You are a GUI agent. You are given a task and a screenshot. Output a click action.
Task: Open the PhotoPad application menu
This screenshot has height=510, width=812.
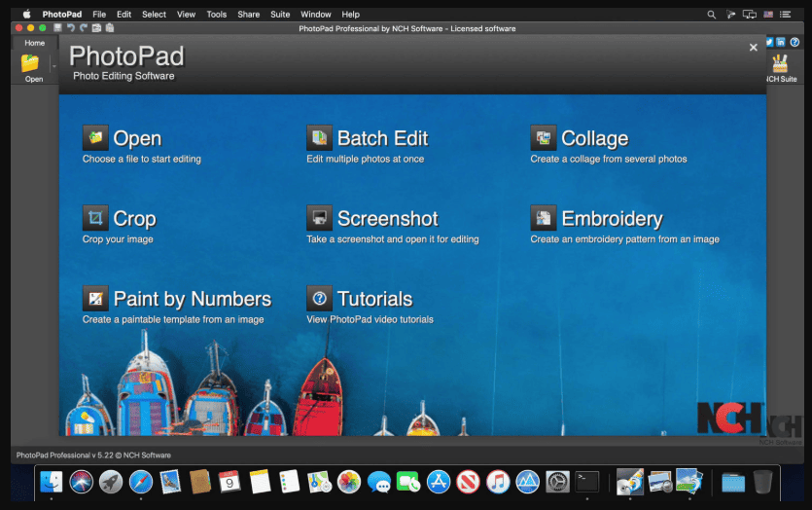click(x=62, y=15)
